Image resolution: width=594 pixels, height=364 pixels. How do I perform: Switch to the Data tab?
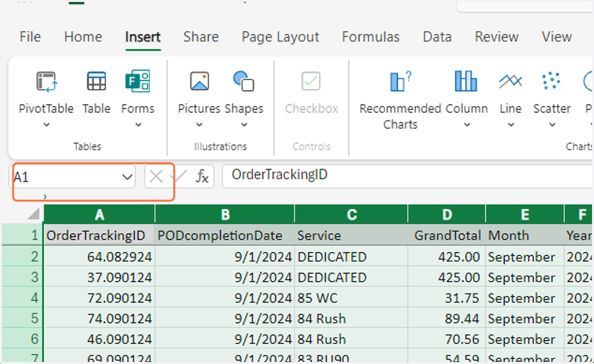point(437,37)
